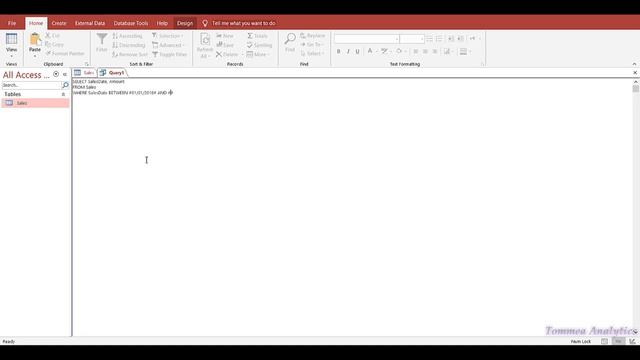Click the Increase indent icon
This screenshot has width=640, height=360.
(x=460, y=39)
